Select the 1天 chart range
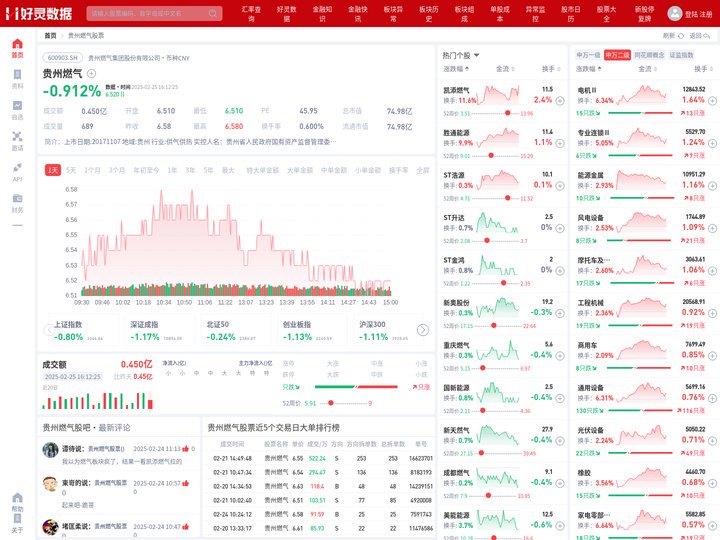Screen dimensions: 720x540 point(53,170)
